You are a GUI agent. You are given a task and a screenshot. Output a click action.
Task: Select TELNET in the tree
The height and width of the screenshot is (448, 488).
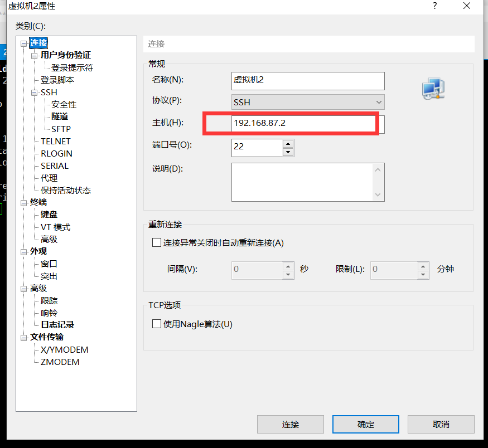56,142
